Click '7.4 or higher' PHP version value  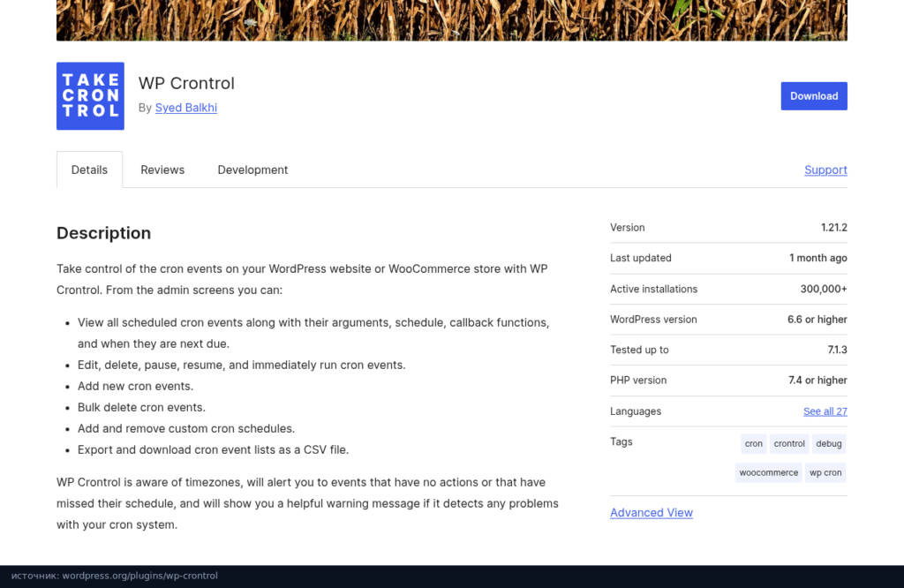(x=817, y=381)
